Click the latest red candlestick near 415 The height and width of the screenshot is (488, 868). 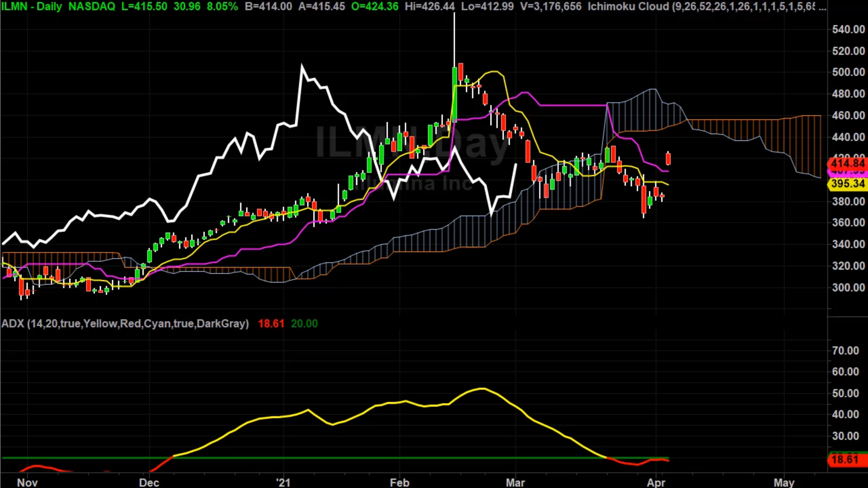pos(668,159)
